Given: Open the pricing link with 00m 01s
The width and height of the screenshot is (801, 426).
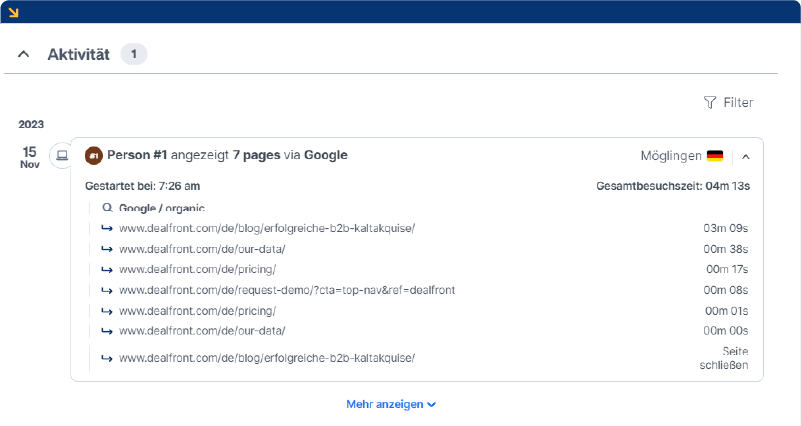Looking at the screenshot, I should tap(197, 311).
